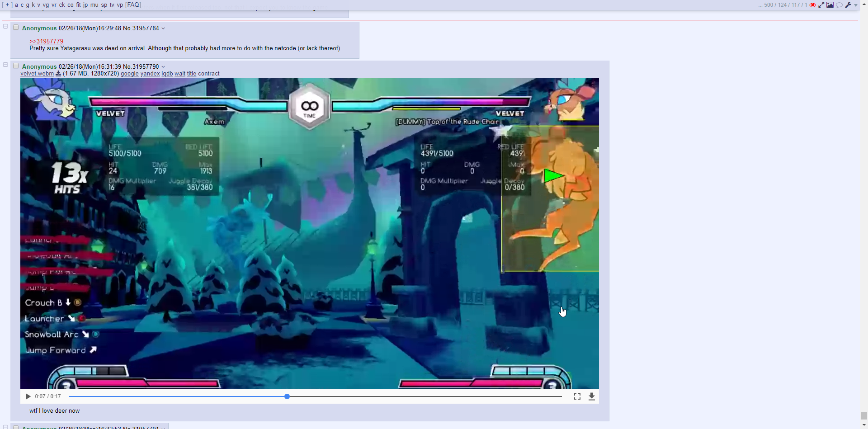Enter fullscreen on the video player
Image resolution: width=868 pixels, height=429 pixels.
pyautogui.click(x=577, y=396)
